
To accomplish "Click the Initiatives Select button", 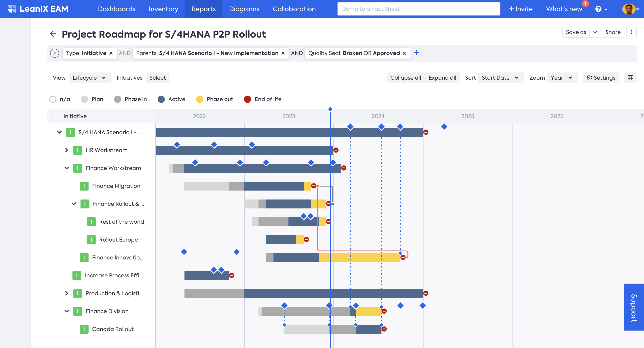I will tap(157, 78).
